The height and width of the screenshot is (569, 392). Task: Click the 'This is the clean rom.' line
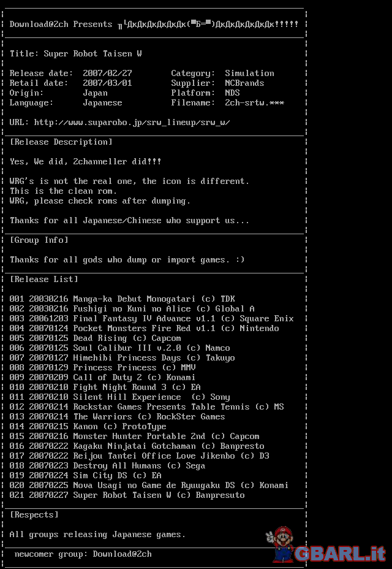pyautogui.click(x=64, y=191)
